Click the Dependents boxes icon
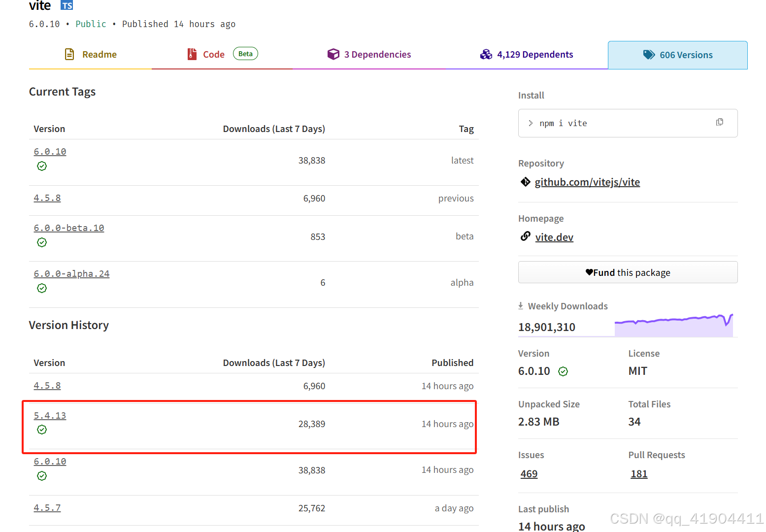Screen dimensions: 766x532 coord(486,54)
